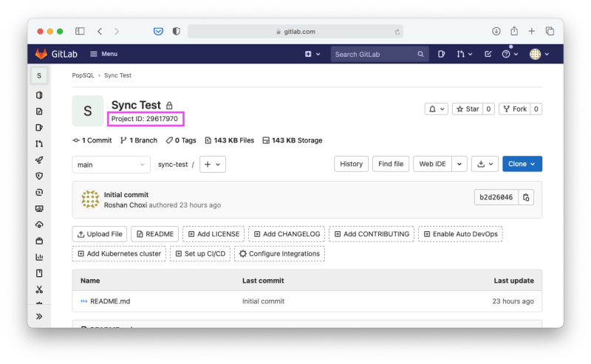This screenshot has width=591, height=364.
Task: Click Add LICENSE
Action: coord(213,234)
